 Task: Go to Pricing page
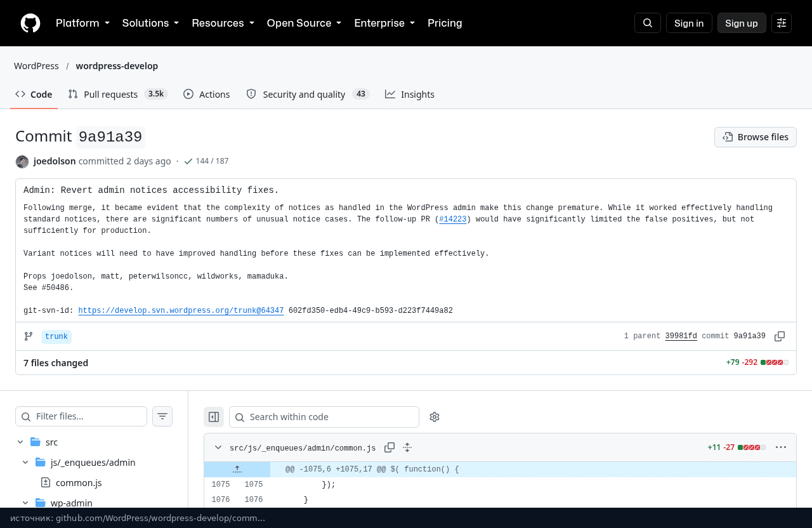445,23
